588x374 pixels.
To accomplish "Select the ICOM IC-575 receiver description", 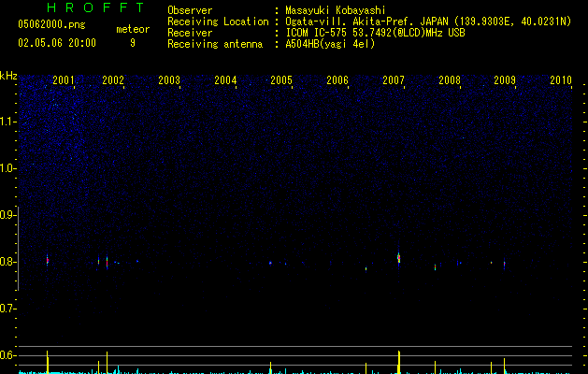I will [x=376, y=33].
